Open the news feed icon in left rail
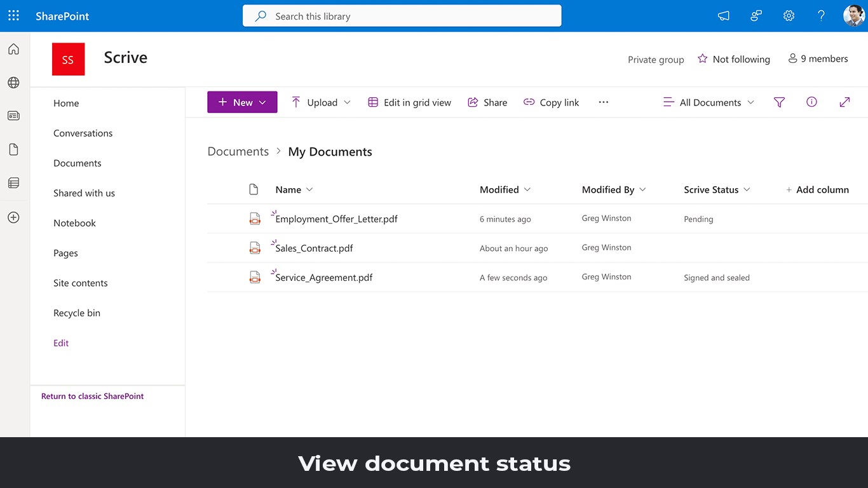The image size is (868, 488). pos(13,116)
